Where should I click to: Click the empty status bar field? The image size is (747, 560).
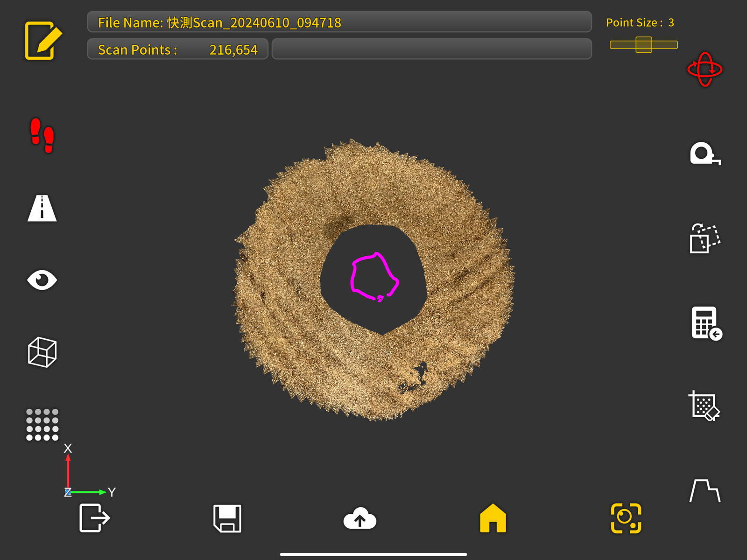[x=432, y=49]
